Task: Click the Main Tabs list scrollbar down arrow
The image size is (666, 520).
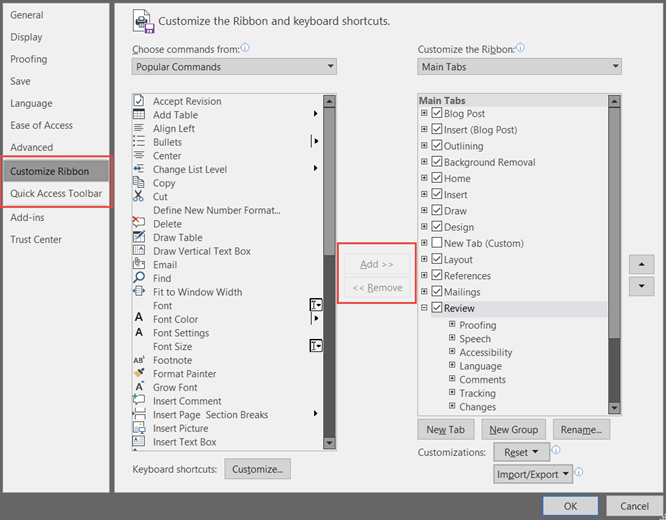Action: coord(614,408)
